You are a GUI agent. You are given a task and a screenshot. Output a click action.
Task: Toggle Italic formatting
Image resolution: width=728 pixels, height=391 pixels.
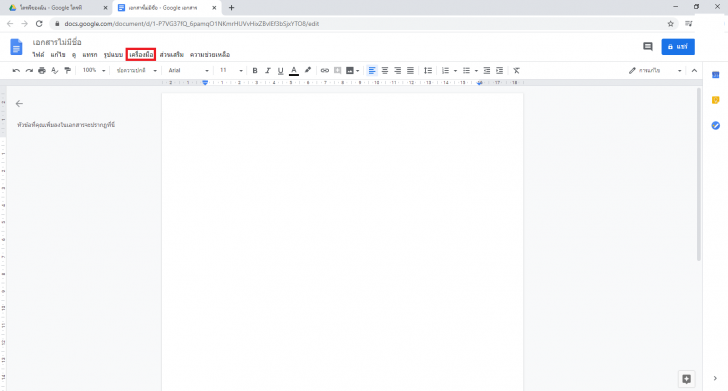click(x=267, y=71)
